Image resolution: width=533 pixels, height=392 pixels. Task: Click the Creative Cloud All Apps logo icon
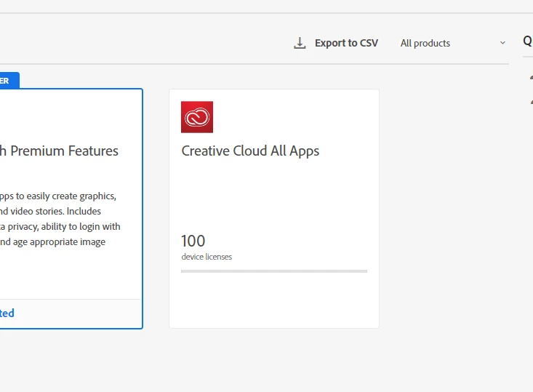197,117
